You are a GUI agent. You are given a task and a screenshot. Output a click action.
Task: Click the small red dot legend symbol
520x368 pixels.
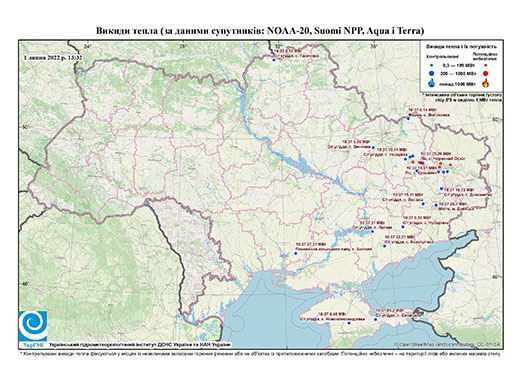point(486,65)
